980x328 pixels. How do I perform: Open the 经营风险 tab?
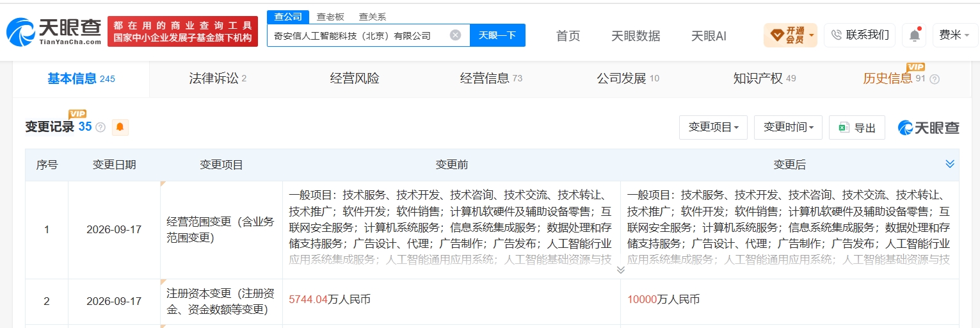click(355, 79)
